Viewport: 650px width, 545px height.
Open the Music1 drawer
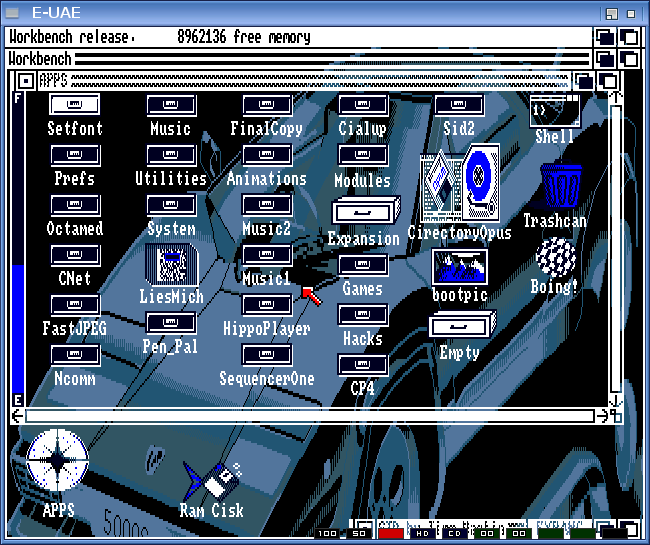[267, 256]
